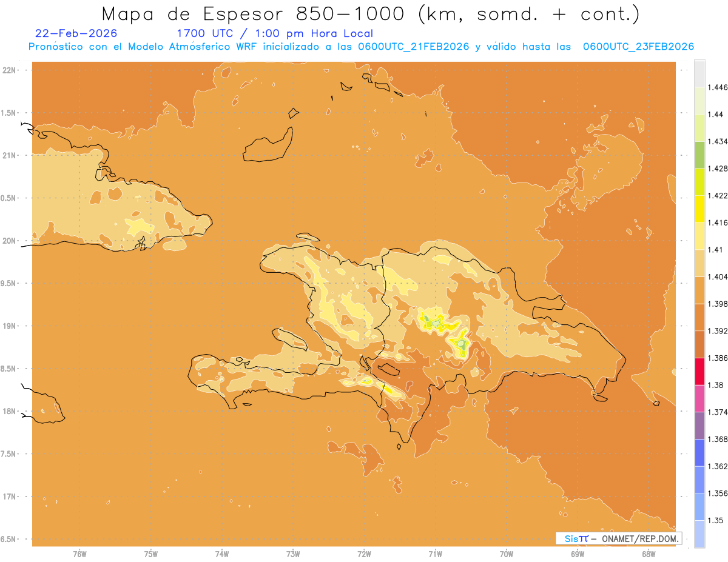The width and height of the screenshot is (728, 562).
Task: Click the longitude label '75W'
Action: pos(151,554)
